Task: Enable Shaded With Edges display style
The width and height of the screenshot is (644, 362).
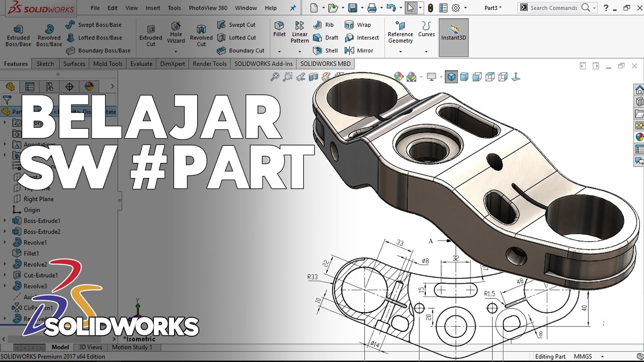Action: pyautogui.click(x=451, y=77)
